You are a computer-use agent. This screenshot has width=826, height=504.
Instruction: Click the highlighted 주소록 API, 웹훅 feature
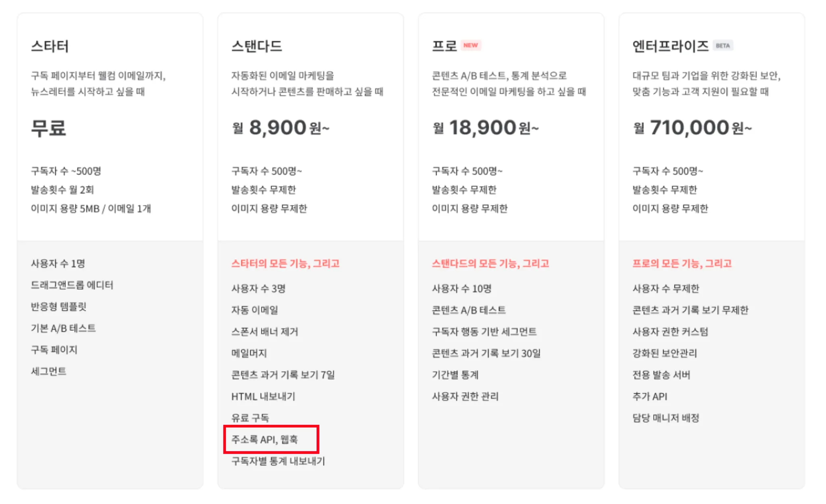coord(265,439)
